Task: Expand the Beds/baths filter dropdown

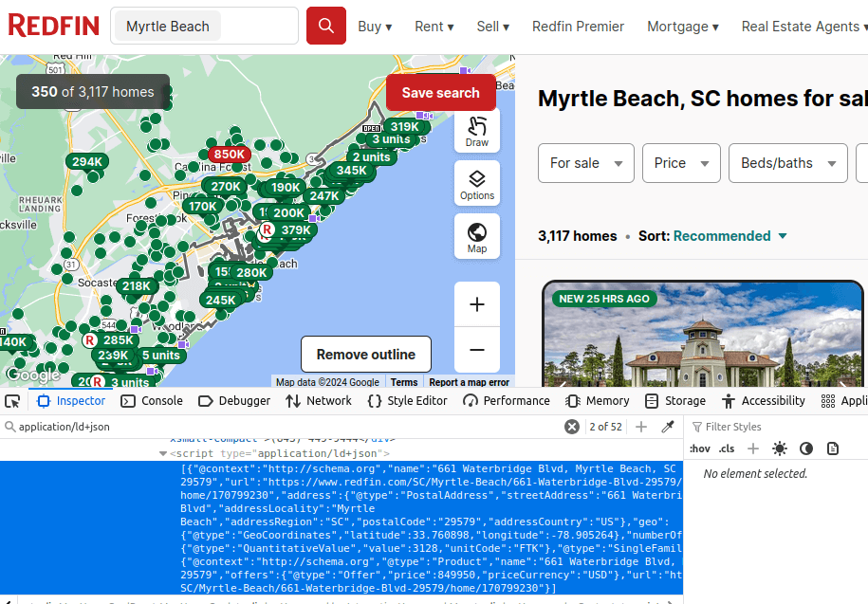Action: click(787, 163)
